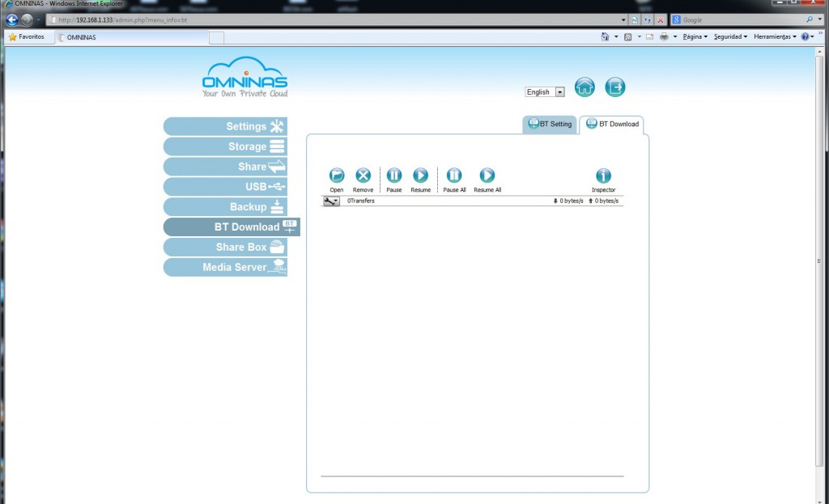Click the Google search box
This screenshot has height=504, width=829.
pyautogui.click(x=738, y=20)
